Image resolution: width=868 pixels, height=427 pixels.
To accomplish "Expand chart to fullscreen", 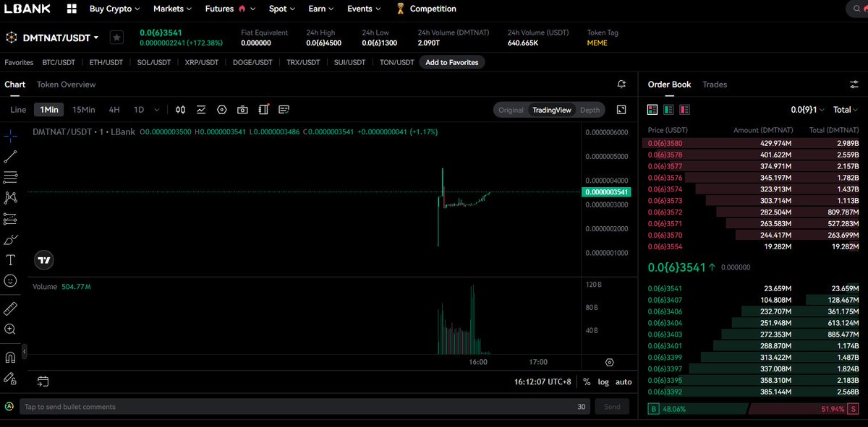I will pos(621,110).
